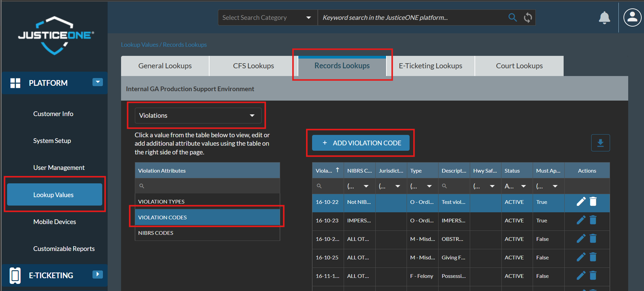Open the NIBRS C... column filter dropdown
The width and height of the screenshot is (644, 291).
tap(366, 186)
